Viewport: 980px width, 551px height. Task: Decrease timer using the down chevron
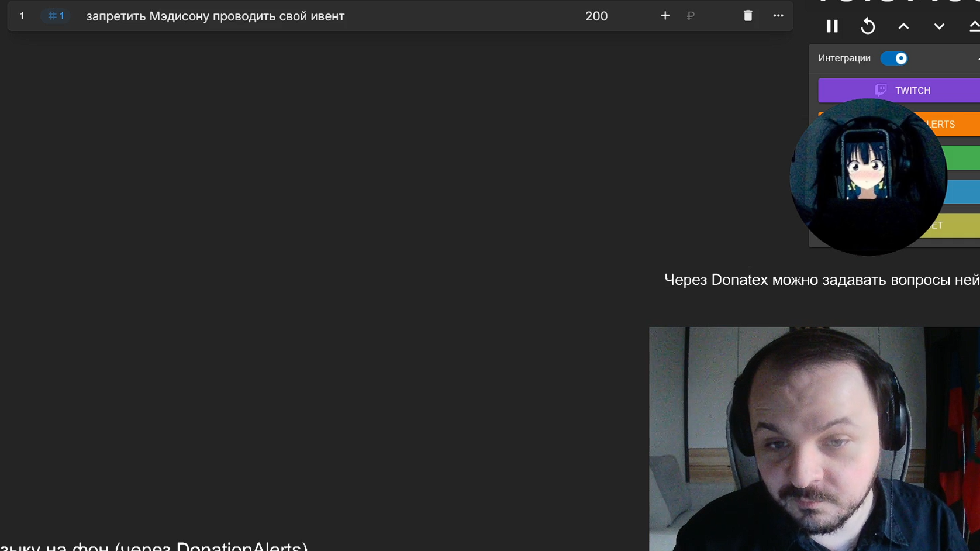click(939, 26)
